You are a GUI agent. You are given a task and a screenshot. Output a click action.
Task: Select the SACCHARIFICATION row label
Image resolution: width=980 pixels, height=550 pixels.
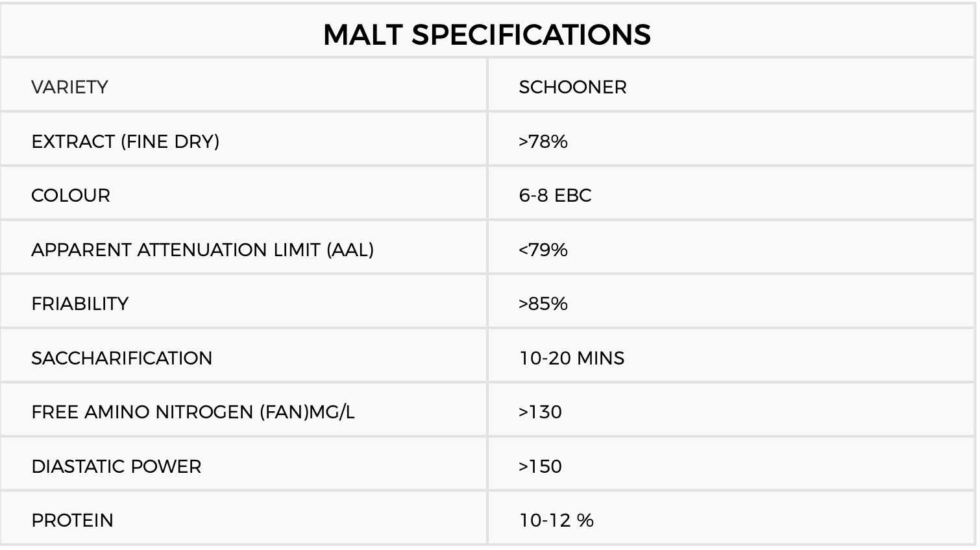(x=122, y=358)
